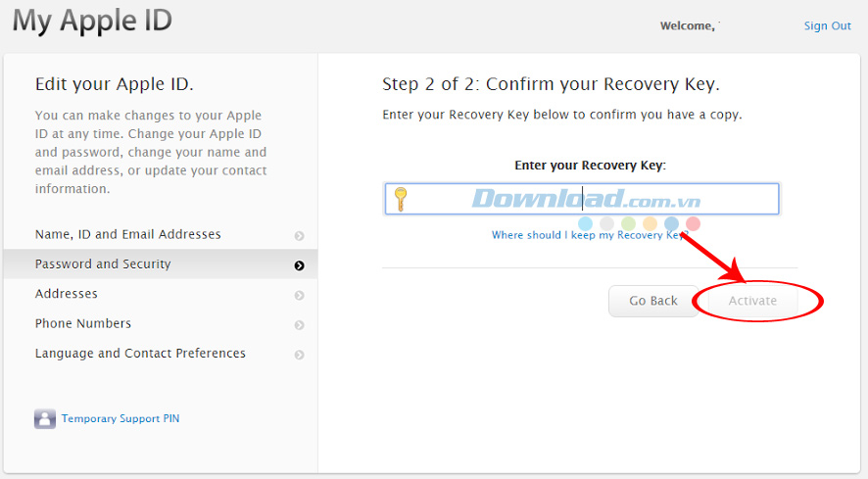Click the Temporary Support PIN person icon
The width and height of the screenshot is (868, 479).
pos(45,419)
